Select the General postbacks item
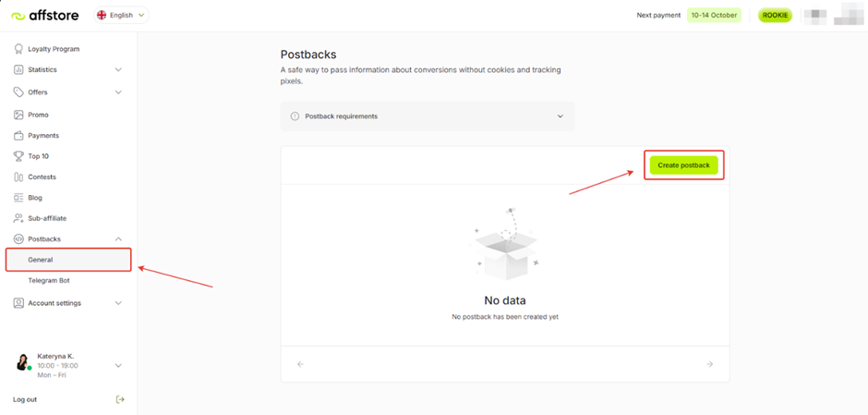This screenshot has width=868, height=415. [x=41, y=260]
